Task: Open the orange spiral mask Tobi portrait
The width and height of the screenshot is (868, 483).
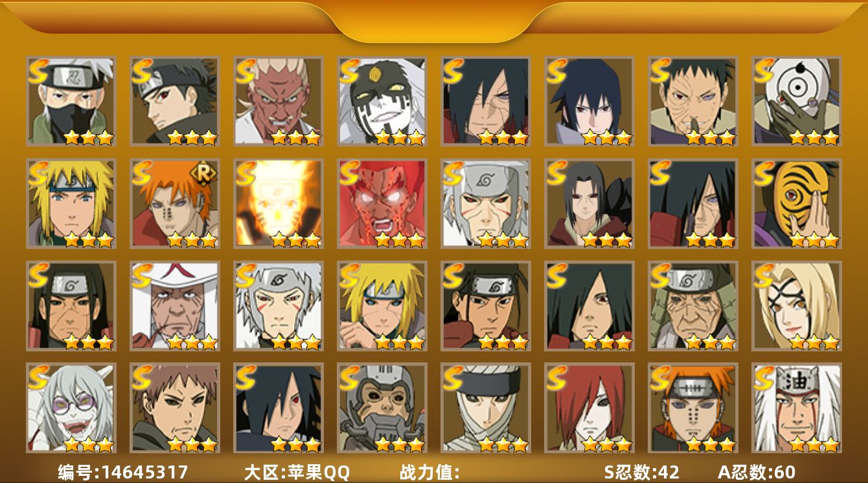Action: [x=796, y=204]
